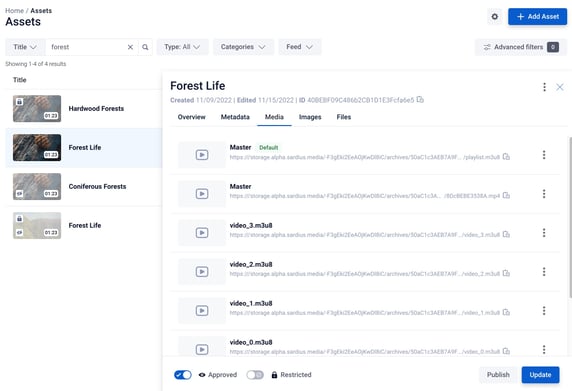Click the video_3.m3u8 name
The height and width of the screenshot is (391, 572).
(x=251, y=225)
